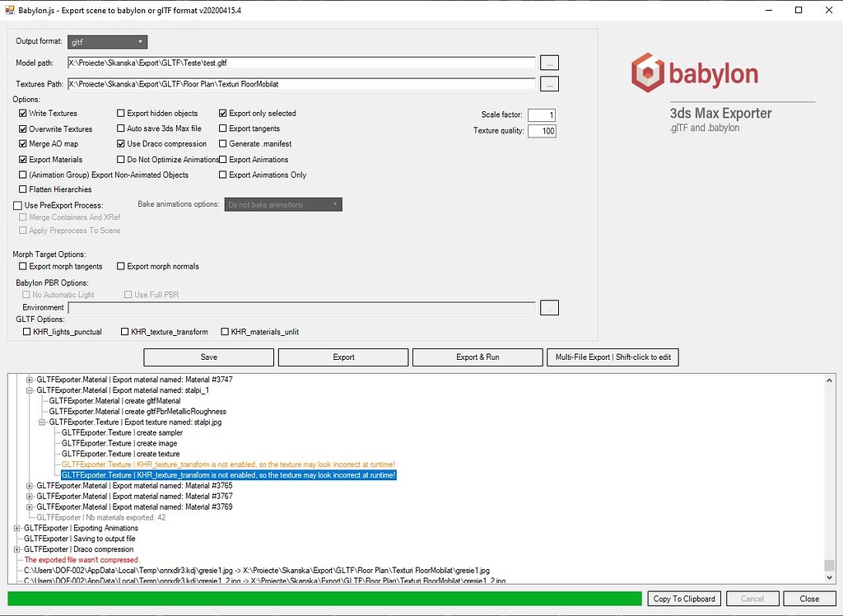
Task: Click the Scale factor input field
Action: (543, 114)
